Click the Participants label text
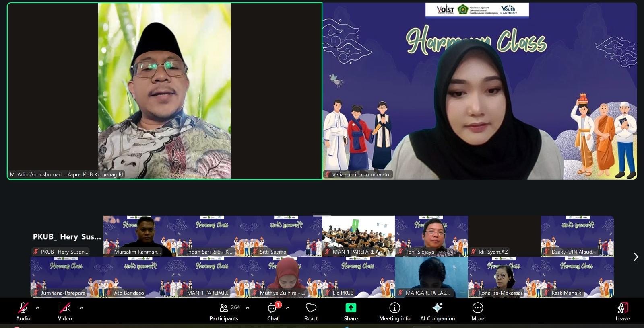This screenshot has height=328, width=644. click(224, 318)
